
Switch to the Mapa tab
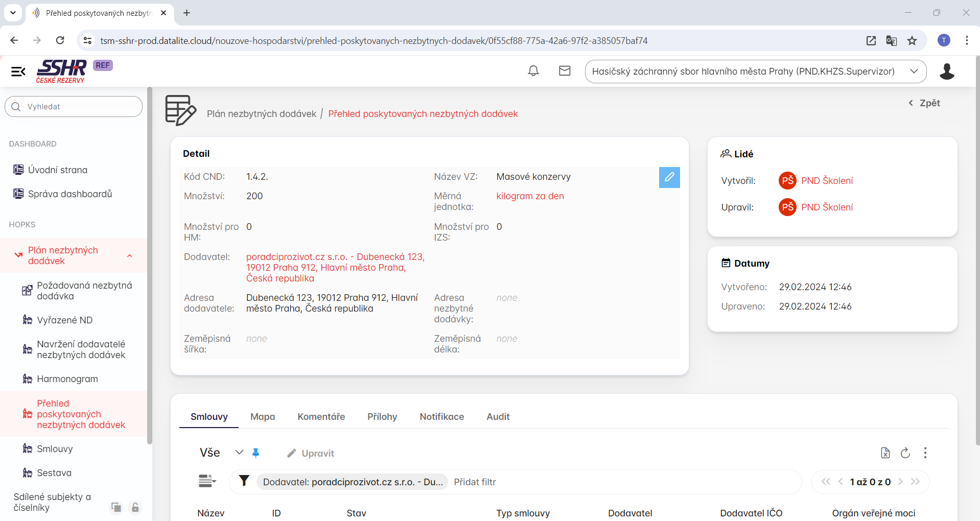click(x=262, y=417)
